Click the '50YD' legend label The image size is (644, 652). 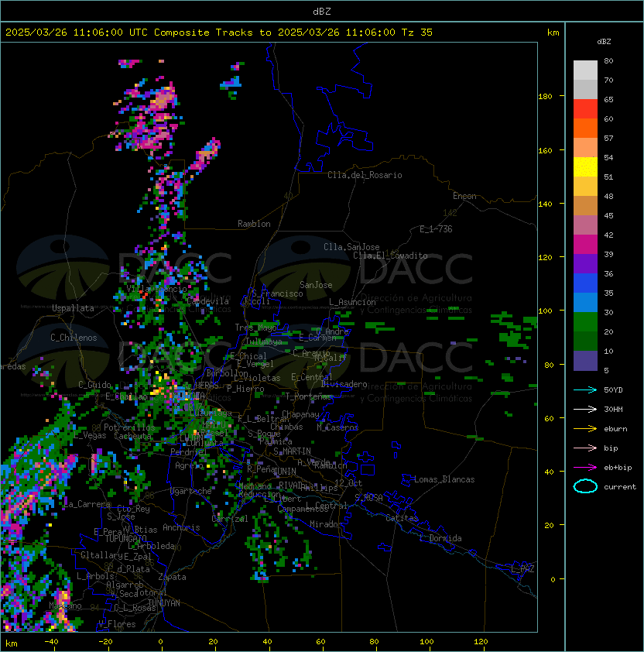tap(613, 390)
